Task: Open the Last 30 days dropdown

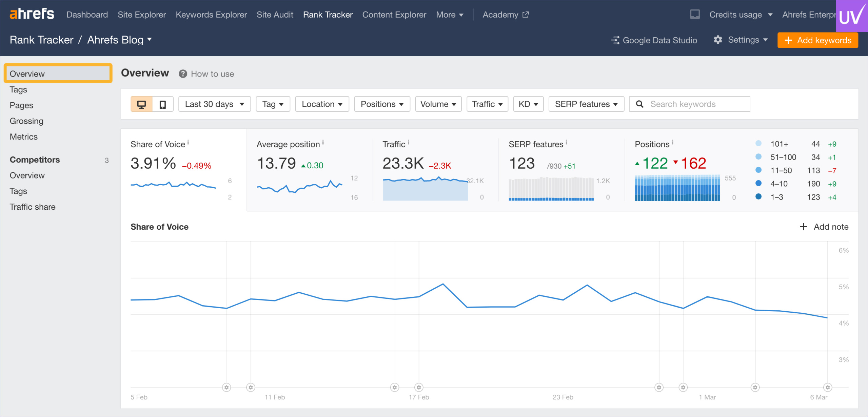Action: pyautogui.click(x=215, y=104)
